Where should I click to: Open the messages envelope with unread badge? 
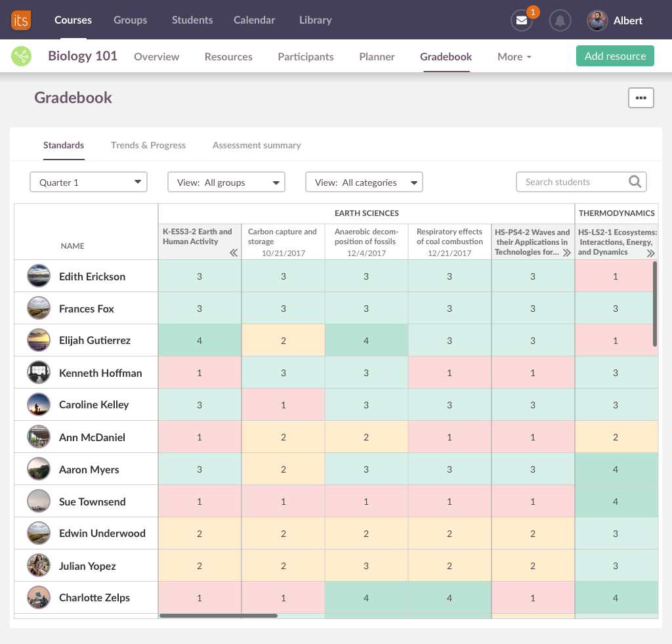522,20
